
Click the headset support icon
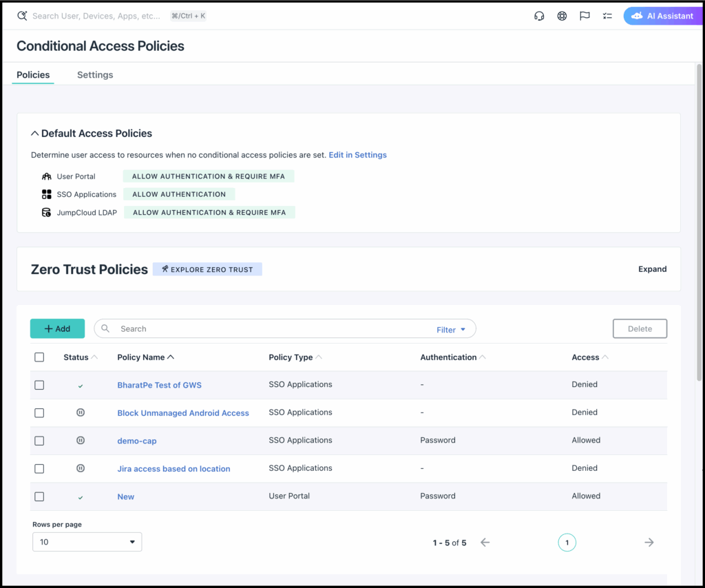coord(539,16)
